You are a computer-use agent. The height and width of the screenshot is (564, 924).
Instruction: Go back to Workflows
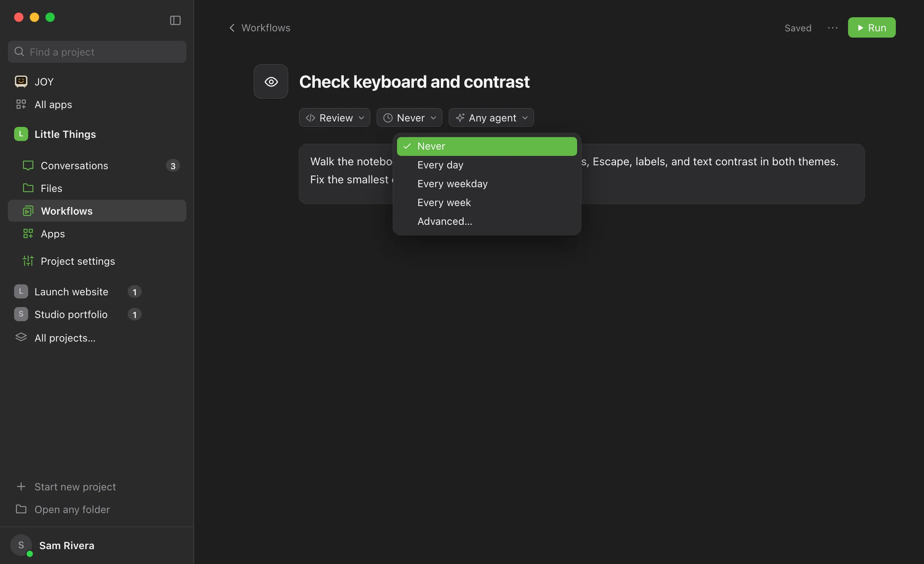[x=260, y=28]
